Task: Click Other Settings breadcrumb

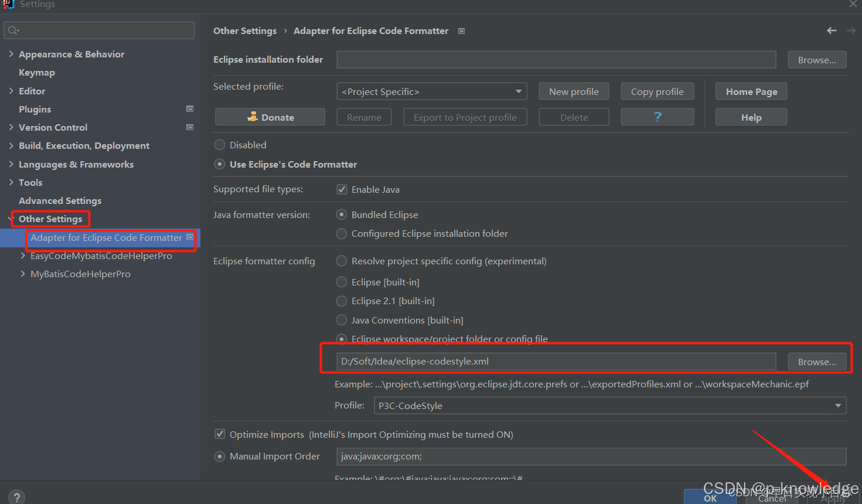Action: click(245, 30)
